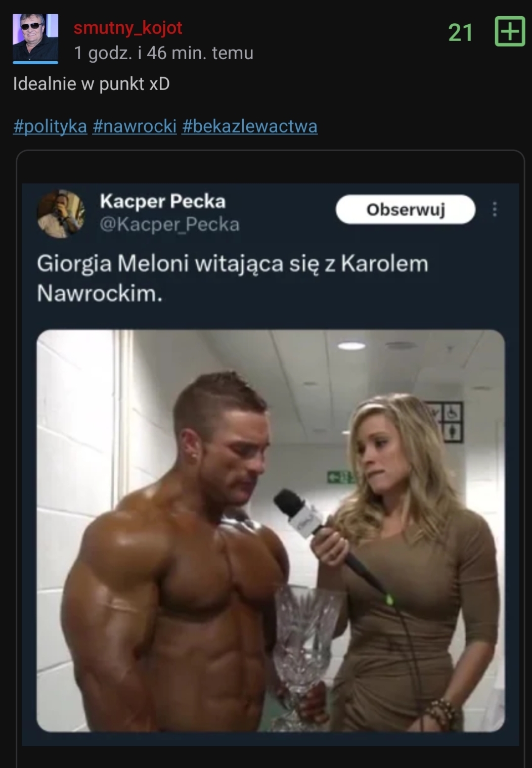
Task: Open the embedded tweet photo
Action: point(271,531)
